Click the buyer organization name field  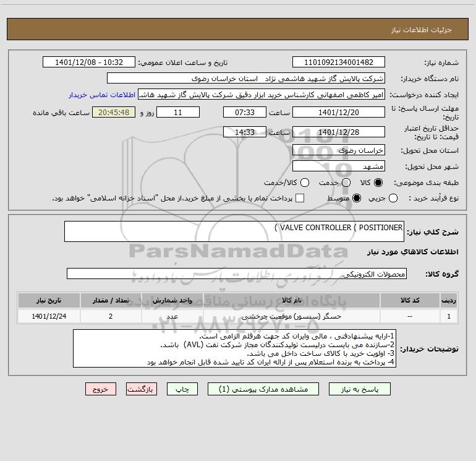point(246,79)
